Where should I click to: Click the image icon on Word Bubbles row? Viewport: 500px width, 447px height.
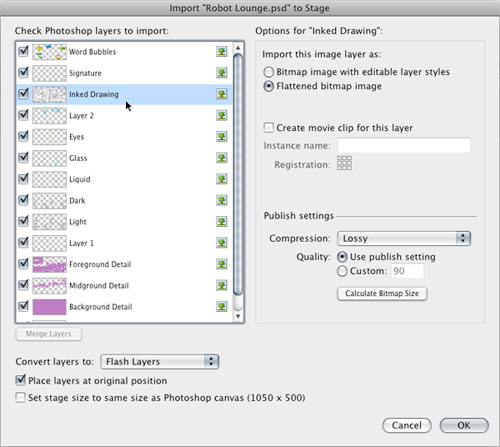tap(222, 52)
